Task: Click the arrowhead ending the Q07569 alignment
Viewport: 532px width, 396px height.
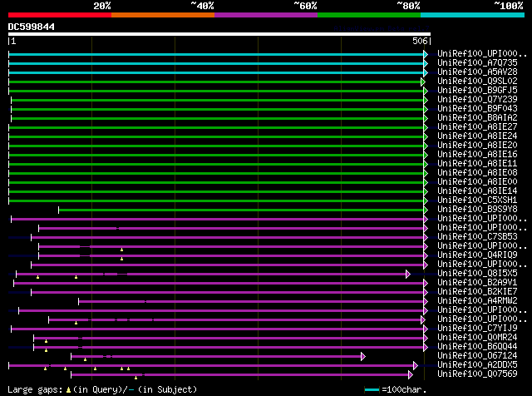Action: pyautogui.click(x=410, y=374)
